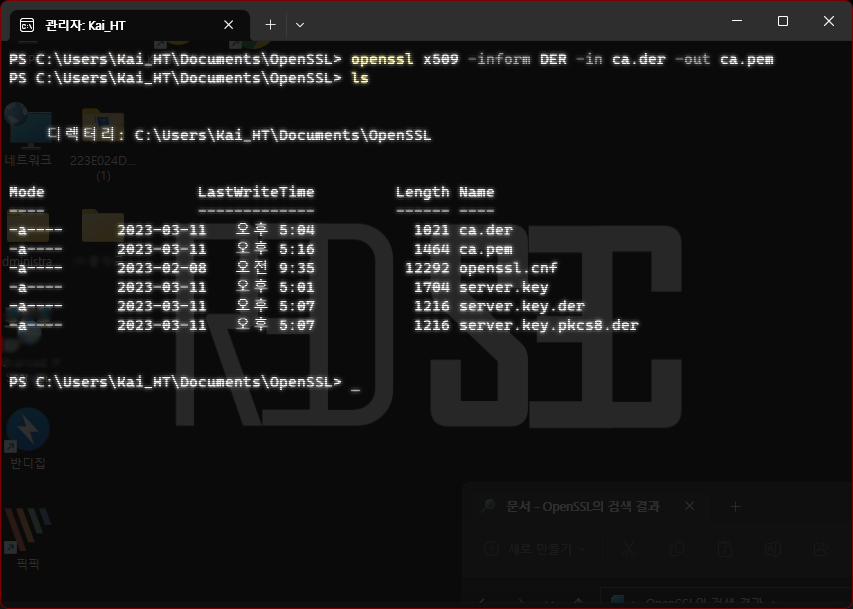Close the Explorer search results tab
The image size is (853, 609).
coord(689,506)
